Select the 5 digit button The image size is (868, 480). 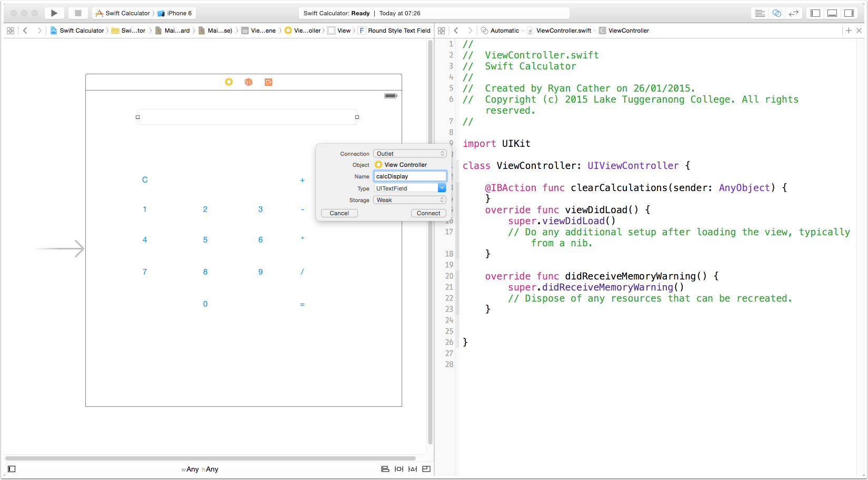tap(205, 240)
